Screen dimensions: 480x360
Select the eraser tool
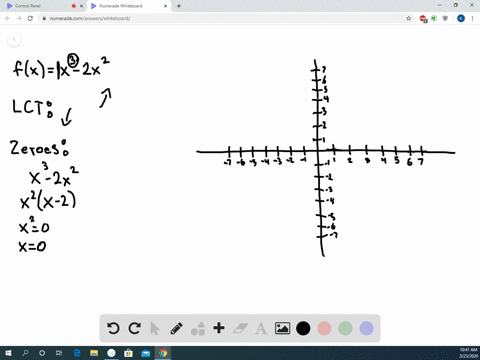[x=240, y=328]
